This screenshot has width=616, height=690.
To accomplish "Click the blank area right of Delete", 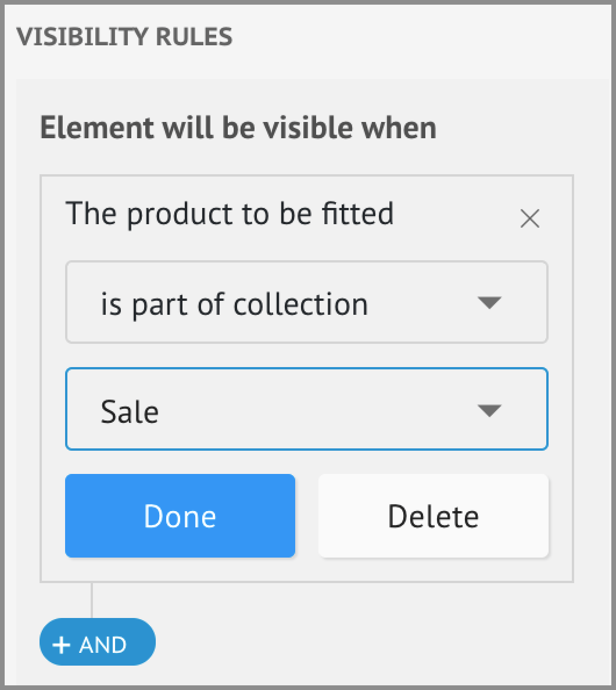I will click(x=560, y=516).
